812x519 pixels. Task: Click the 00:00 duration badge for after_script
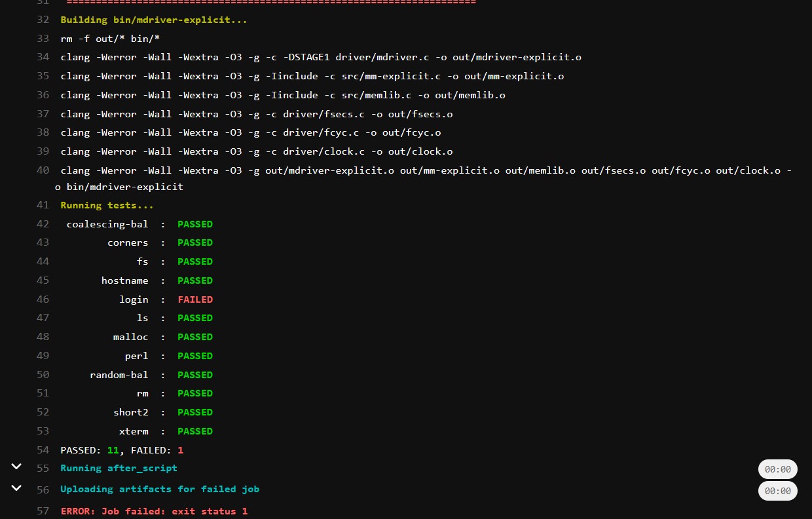[777, 469]
